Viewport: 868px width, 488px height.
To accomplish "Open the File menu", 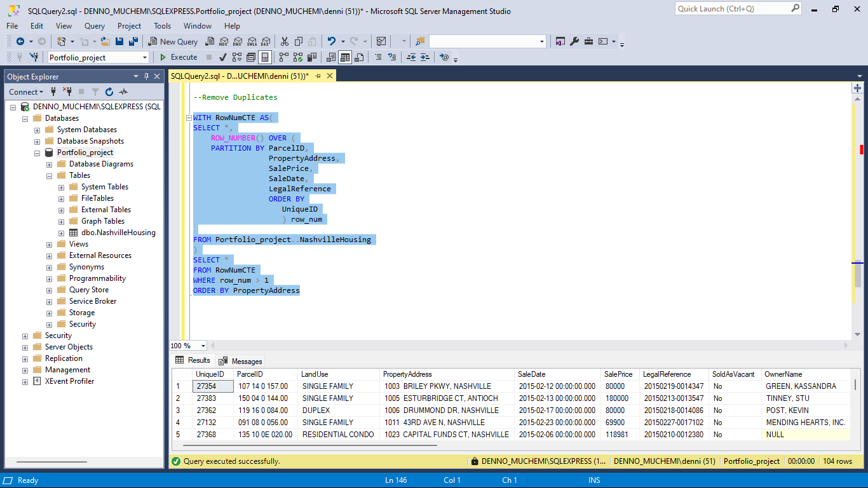I will coord(12,26).
